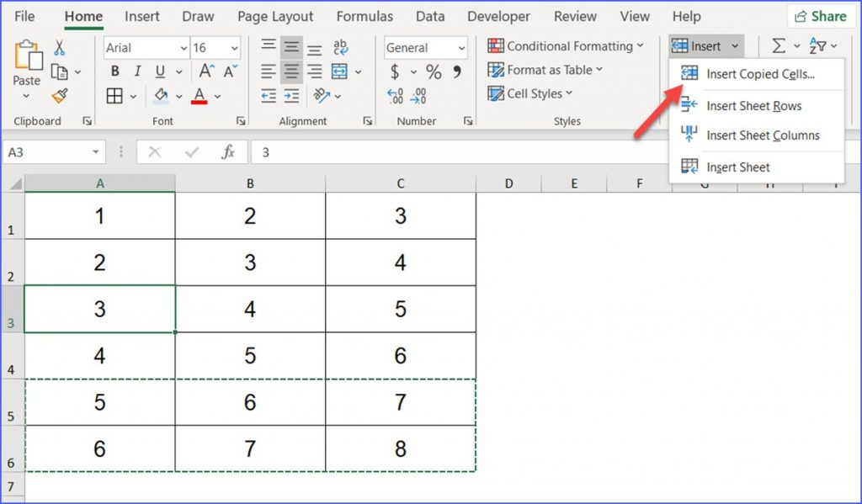This screenshot has width=862, height=504.
Task: Align text left
Action: [269, 72]
